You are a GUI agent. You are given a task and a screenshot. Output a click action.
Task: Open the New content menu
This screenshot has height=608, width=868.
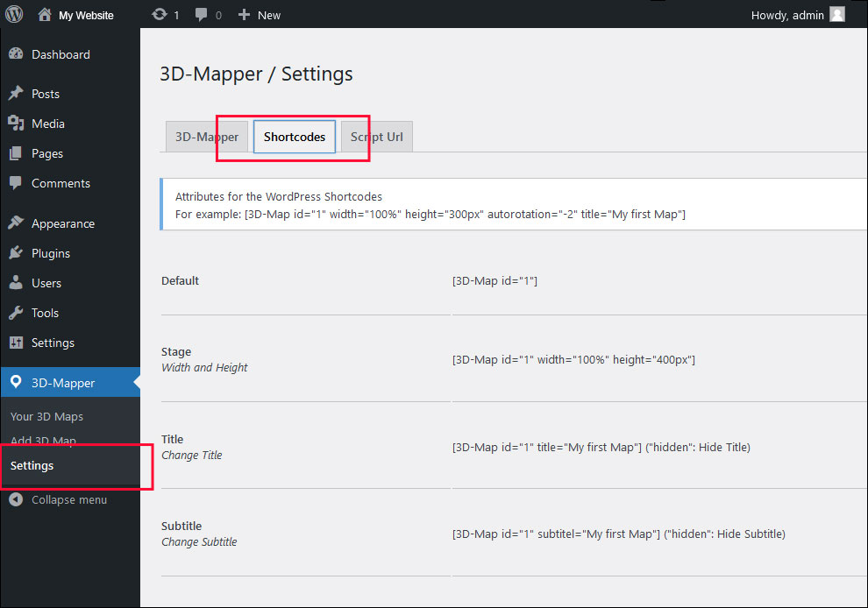(x=268, y=16)
